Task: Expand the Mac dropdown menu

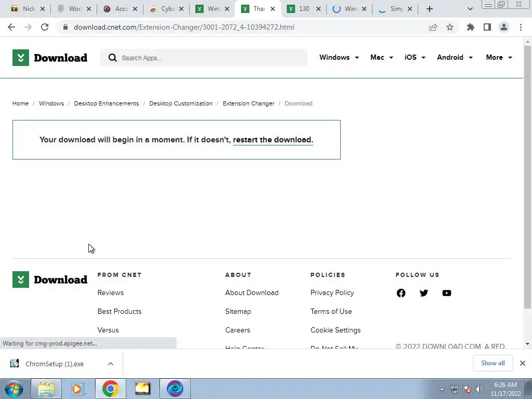Action: [x=382, y=57]
